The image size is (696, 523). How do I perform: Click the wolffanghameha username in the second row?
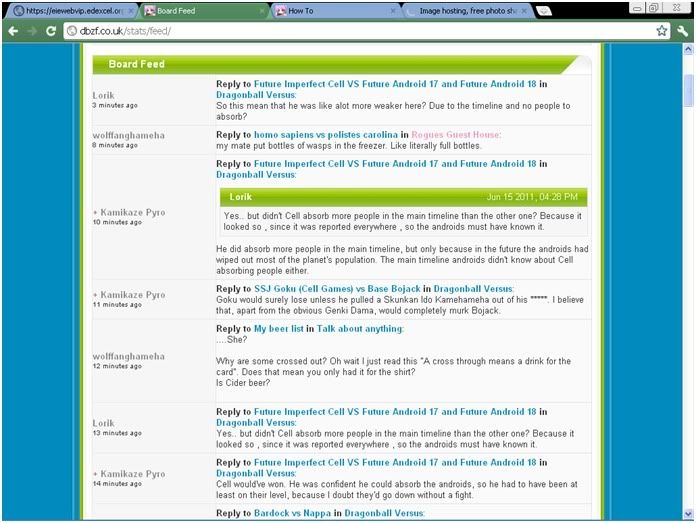128,134
